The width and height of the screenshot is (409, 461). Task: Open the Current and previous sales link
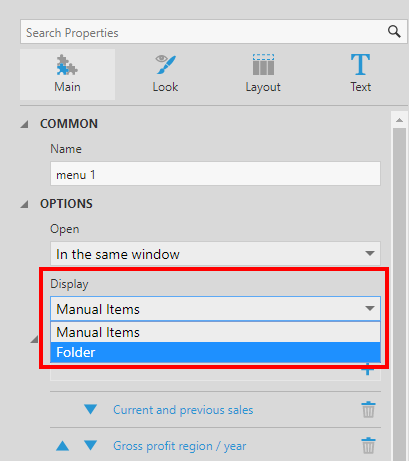[183, 410]
